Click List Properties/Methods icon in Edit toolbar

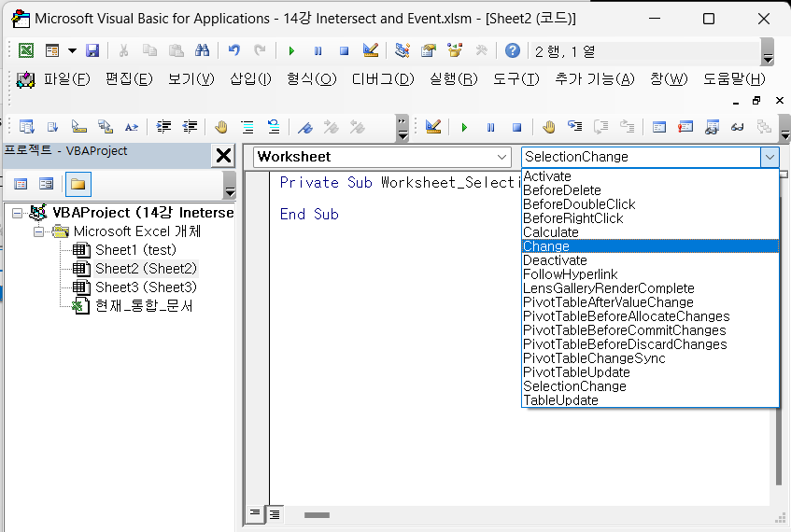[26, 127]
